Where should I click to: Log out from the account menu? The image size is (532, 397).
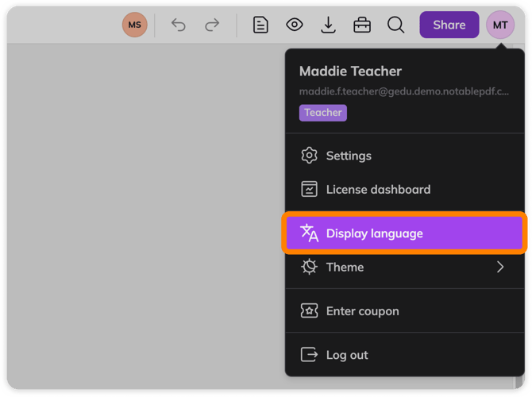405,355
